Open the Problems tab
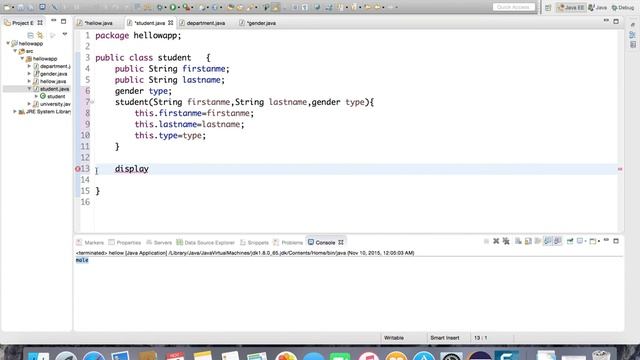 coord(288,242)
